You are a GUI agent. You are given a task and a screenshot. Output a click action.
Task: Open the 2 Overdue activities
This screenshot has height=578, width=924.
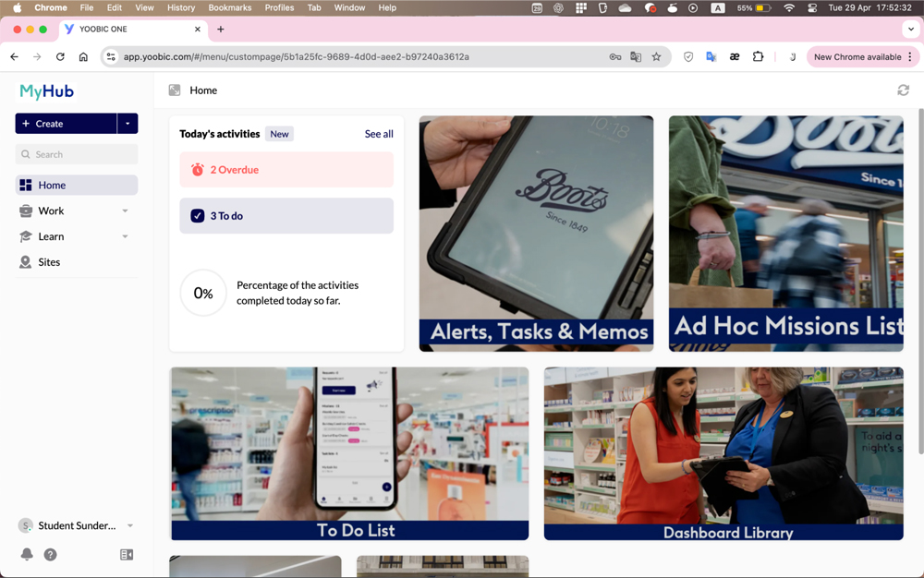click(286, 170)
